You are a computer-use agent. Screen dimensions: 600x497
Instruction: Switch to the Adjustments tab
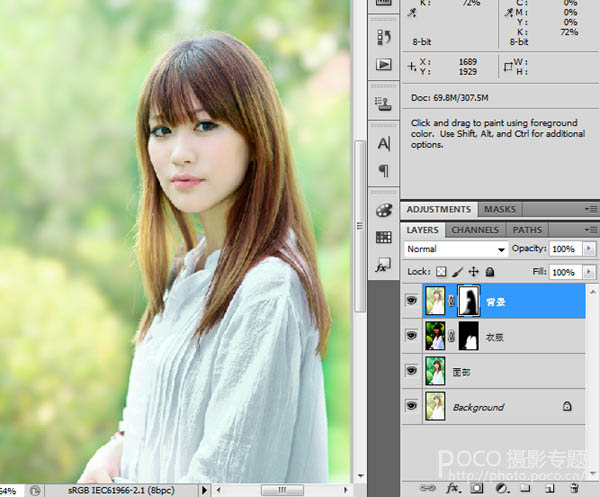pos(439,209)
